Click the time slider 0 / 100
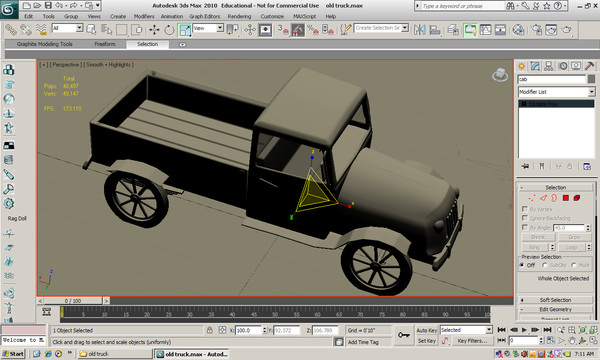600x360 pixels. point(73,301)
